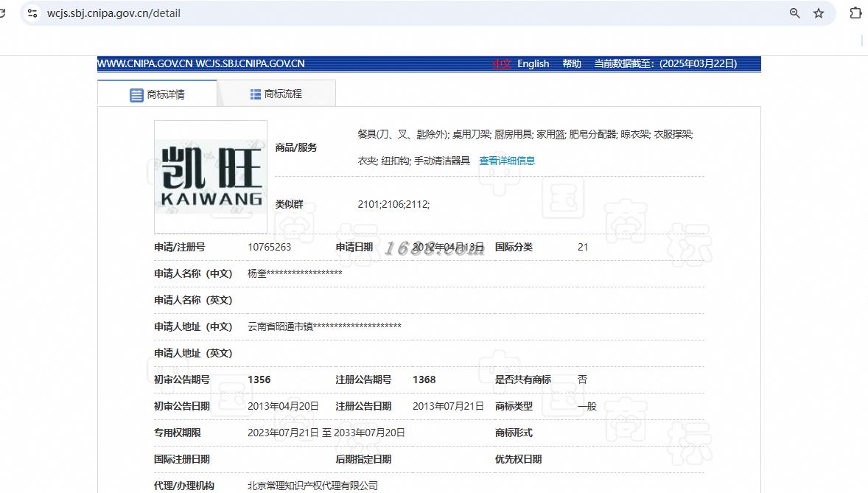The image size is (868, 493).
Task: Select exclusive period 2023年07月21日 至 2033年07月20日
Action: pyautogui.click(x=326, y=433)
